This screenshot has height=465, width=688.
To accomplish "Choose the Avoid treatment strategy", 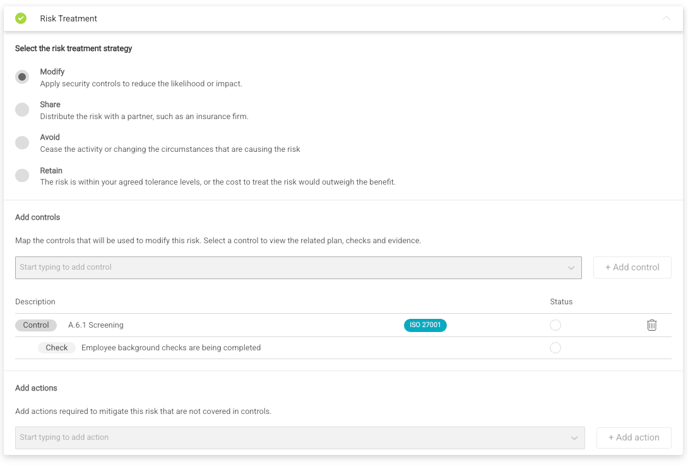I will [x=22, y=143].
